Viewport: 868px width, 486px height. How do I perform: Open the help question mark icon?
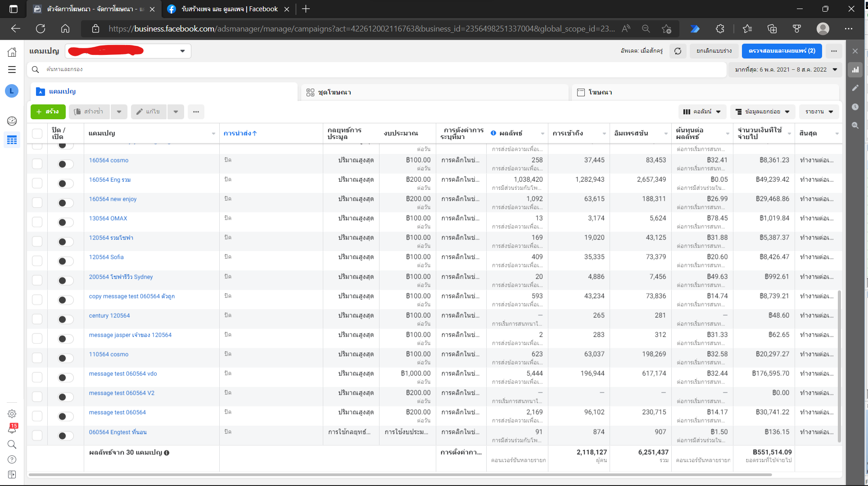12,459
